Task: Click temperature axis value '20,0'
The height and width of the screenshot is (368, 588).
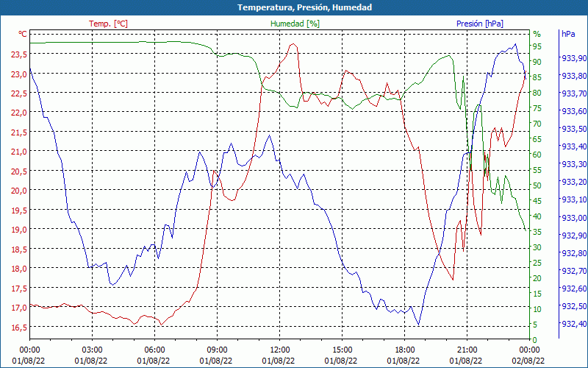Action: click(19, 191)
